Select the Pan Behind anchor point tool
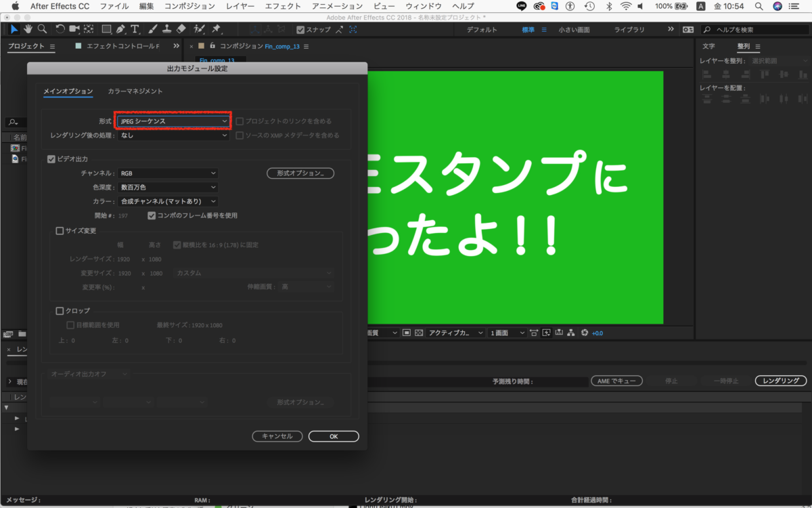812x508 pixels. click(89, 29)
